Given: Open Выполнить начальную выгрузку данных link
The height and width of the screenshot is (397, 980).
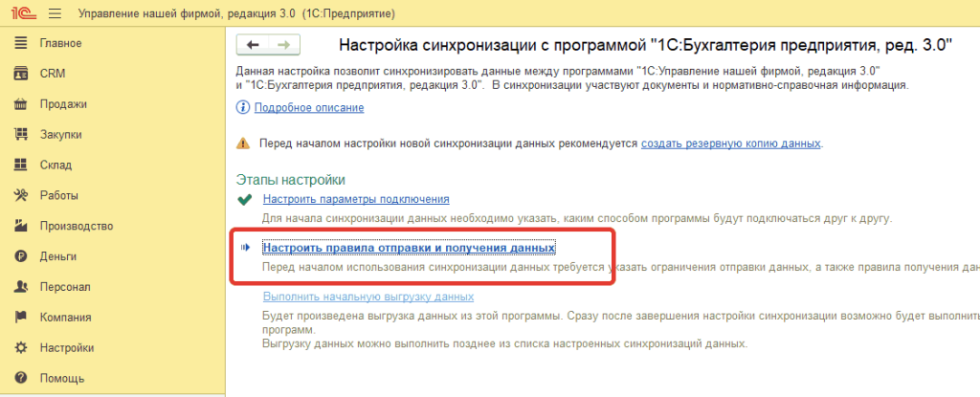Looking at the screenshot, I should tap(368, 296).
